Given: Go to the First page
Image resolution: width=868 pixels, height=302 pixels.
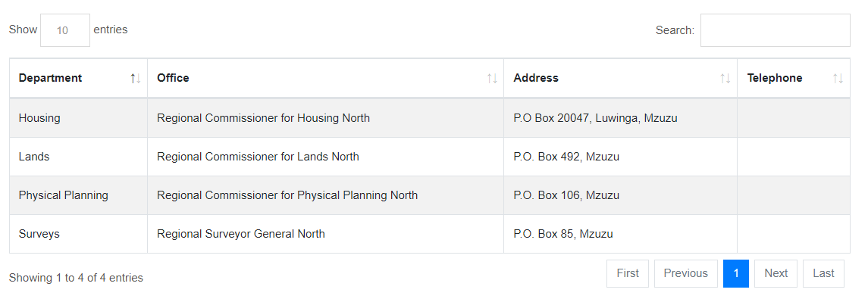Looking at the screenshot, I should tap(628, 273).
